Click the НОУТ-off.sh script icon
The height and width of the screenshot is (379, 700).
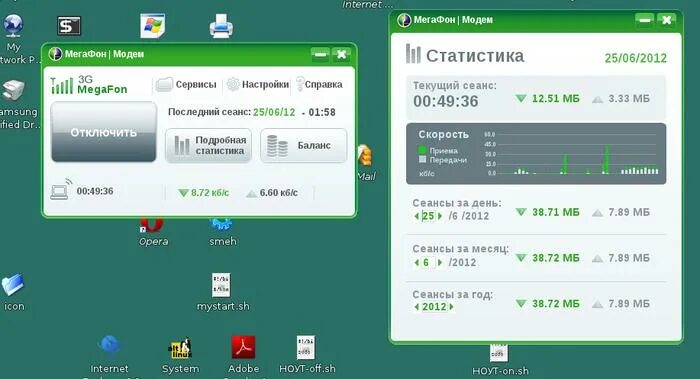(306, 347)
